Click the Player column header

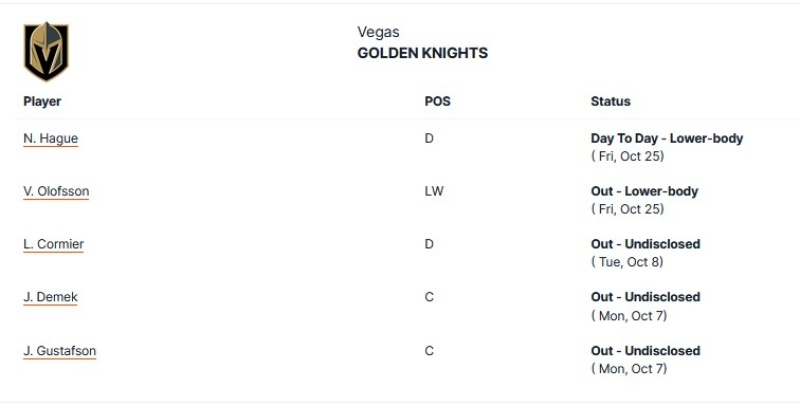pos(42,102)
